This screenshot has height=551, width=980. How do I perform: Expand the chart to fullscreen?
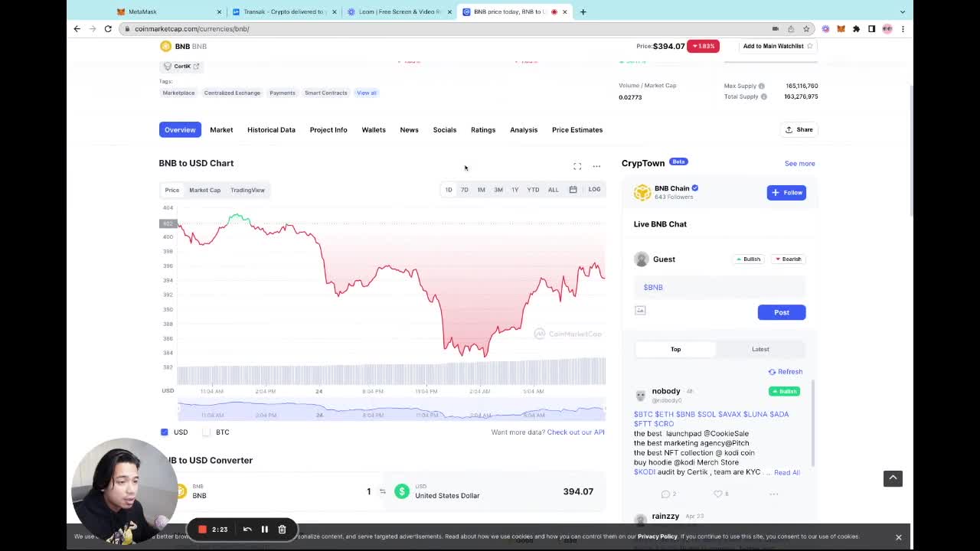[577, 166]
